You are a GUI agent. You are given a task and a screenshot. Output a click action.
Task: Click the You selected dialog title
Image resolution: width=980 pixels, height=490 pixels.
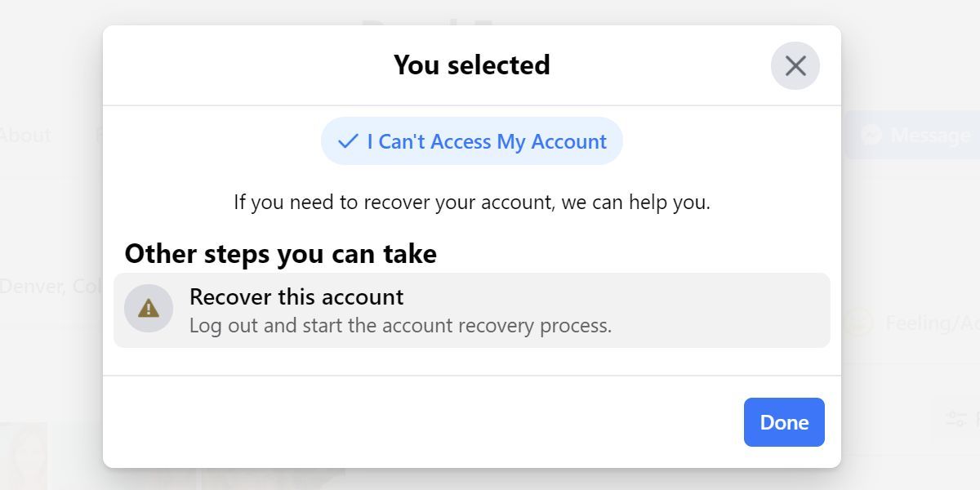tap(471, 65)
